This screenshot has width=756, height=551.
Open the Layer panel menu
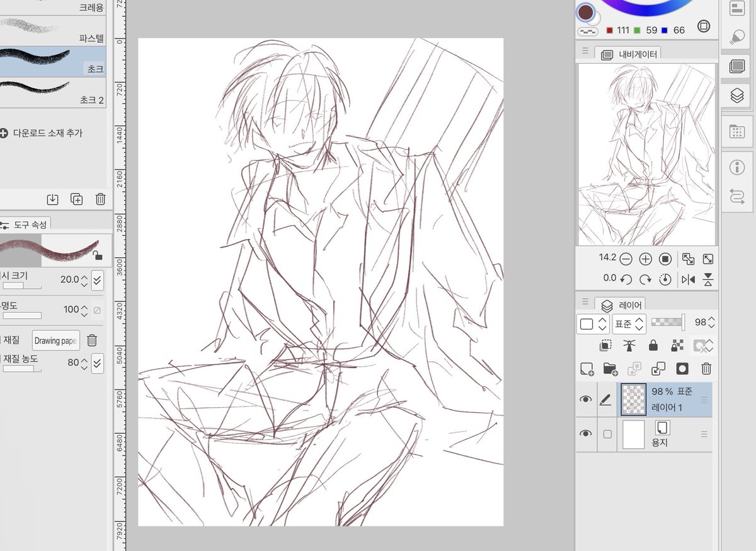click(585, 302)
